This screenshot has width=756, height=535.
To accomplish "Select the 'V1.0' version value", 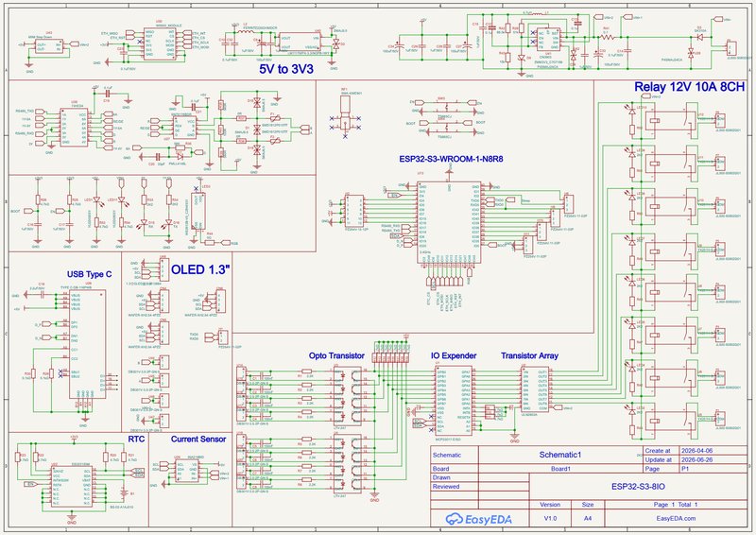I will [550, 519].
